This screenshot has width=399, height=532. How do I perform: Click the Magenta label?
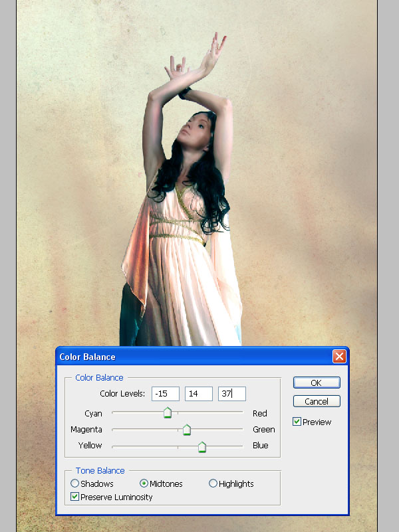[86, 429]
